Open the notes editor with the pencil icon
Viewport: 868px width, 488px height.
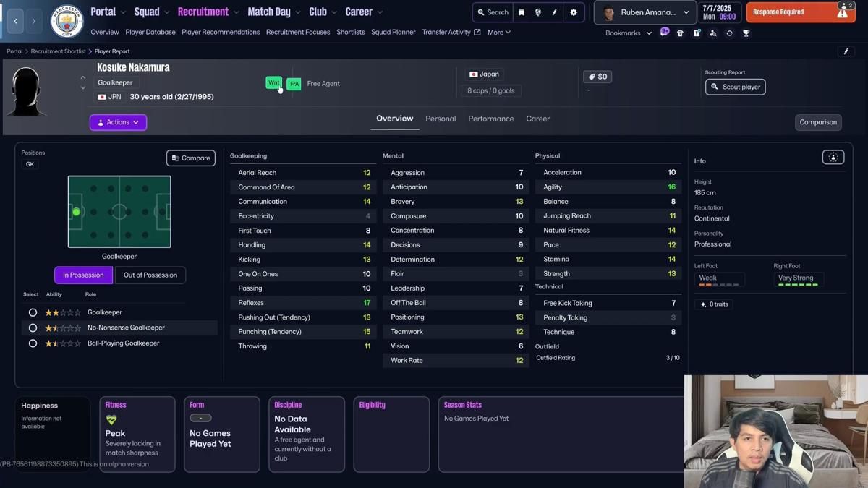coord(555,12)
